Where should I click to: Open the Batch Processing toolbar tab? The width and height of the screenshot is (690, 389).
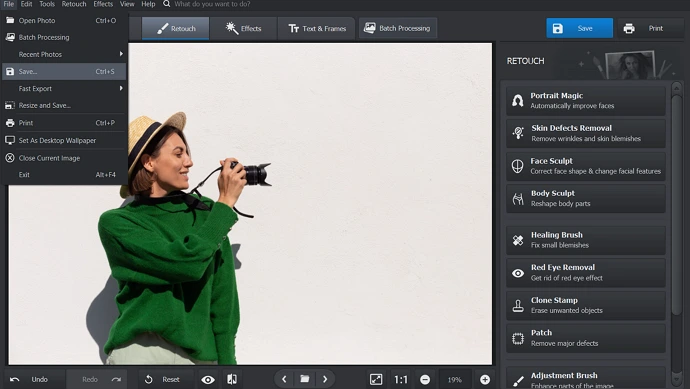[398, 28]
